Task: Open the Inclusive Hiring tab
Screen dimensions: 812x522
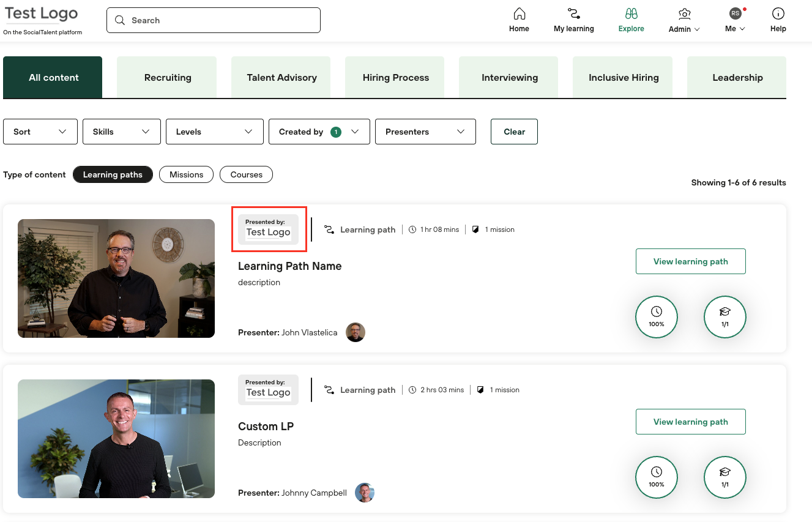Action: click(623, 78)
